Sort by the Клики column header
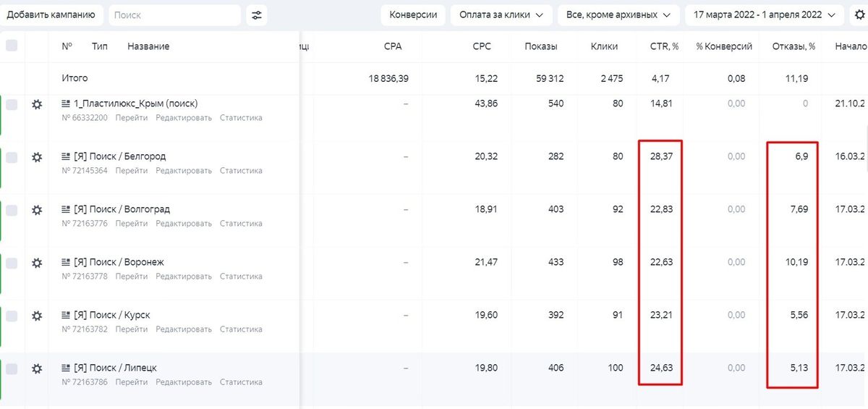This screenshot has width=868, height=409. point(604,46)
